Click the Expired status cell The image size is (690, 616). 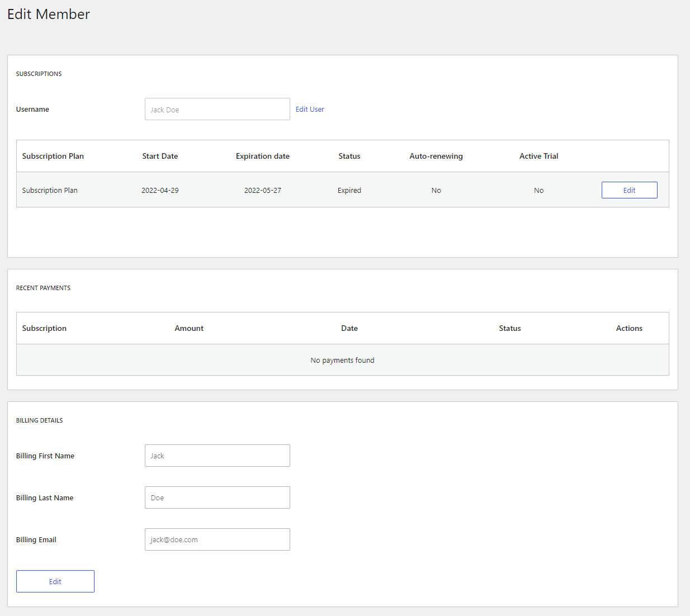tap(349, 190)
